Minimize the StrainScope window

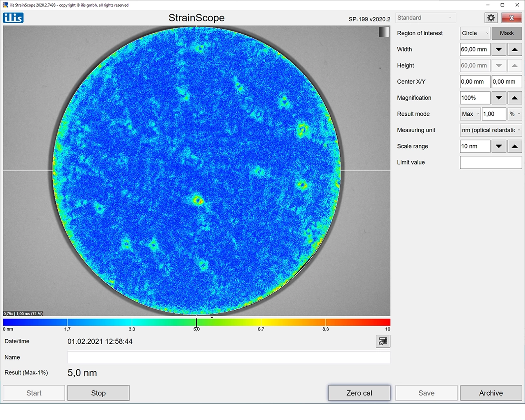[x=488, y=5]
